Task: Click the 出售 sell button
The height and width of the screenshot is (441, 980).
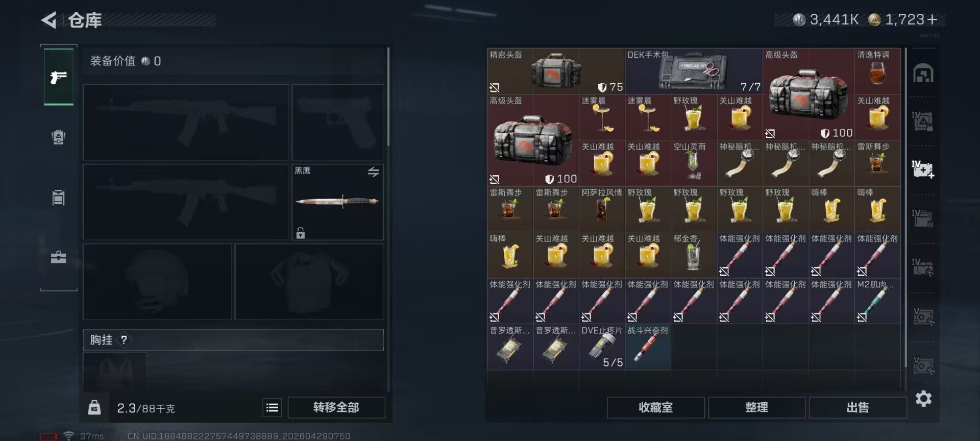Action: click(858, 407)
